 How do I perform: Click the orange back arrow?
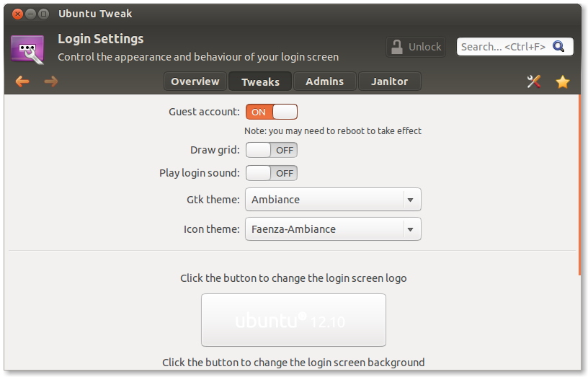(22, 81)
